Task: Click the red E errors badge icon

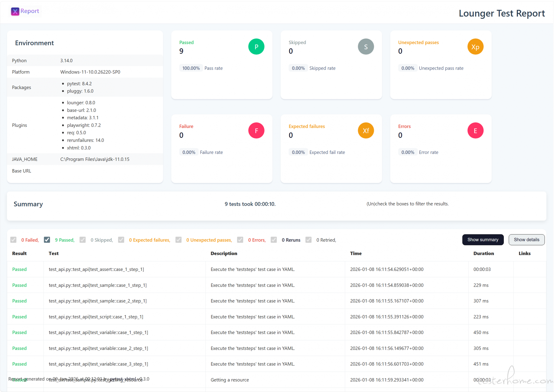Action: coord(475,131)
